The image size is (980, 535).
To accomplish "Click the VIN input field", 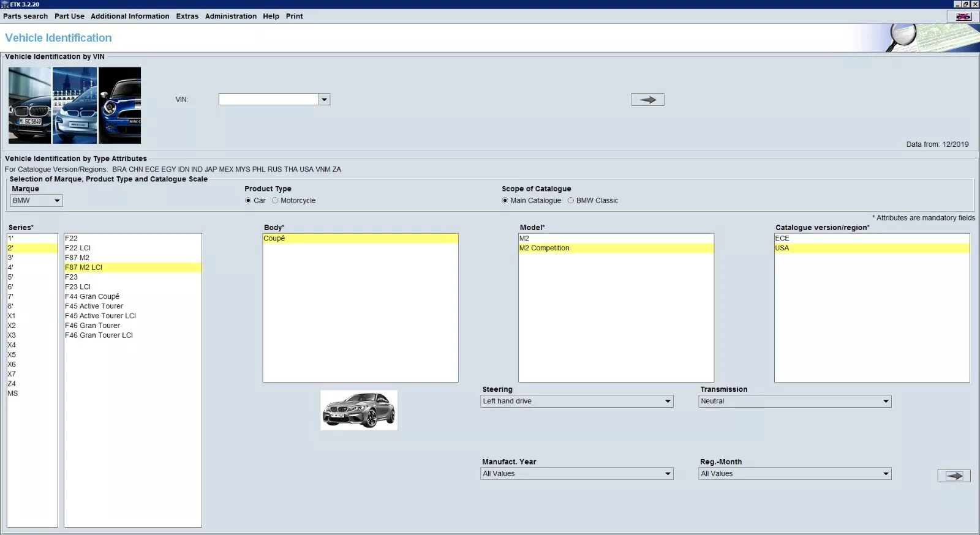I will click(x=268, y=99).
